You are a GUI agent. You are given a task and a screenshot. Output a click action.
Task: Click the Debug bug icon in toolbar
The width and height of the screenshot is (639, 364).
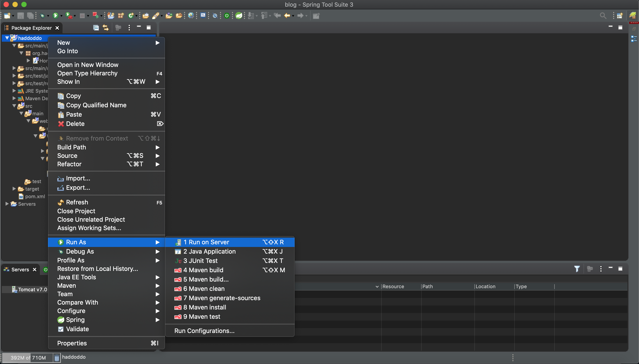click(42, 16)
